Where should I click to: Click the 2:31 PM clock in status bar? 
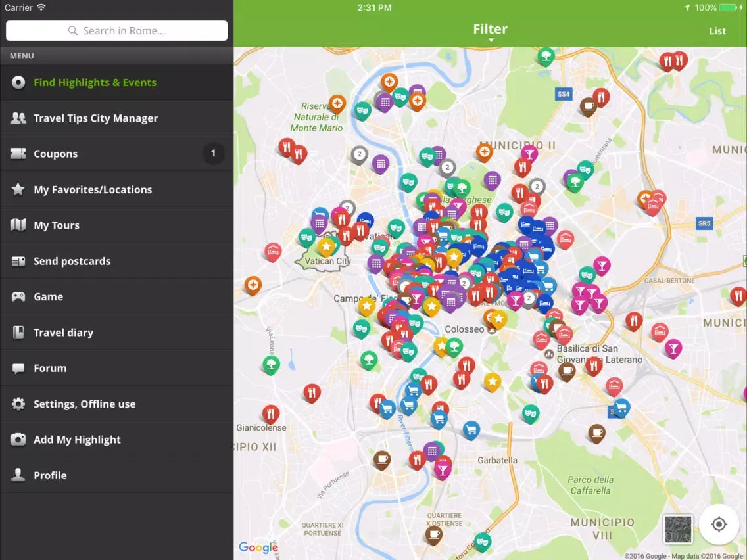pos(374,8)
